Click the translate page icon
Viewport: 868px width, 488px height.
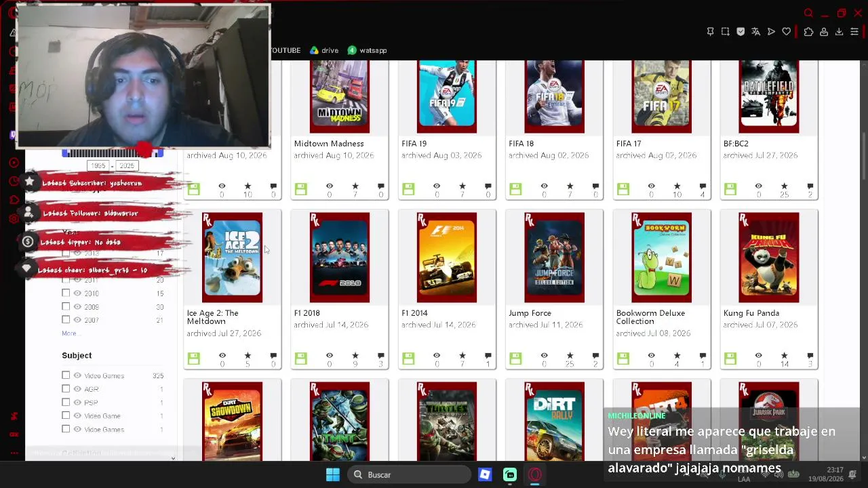pyautogui.click(x=755, y=32)
